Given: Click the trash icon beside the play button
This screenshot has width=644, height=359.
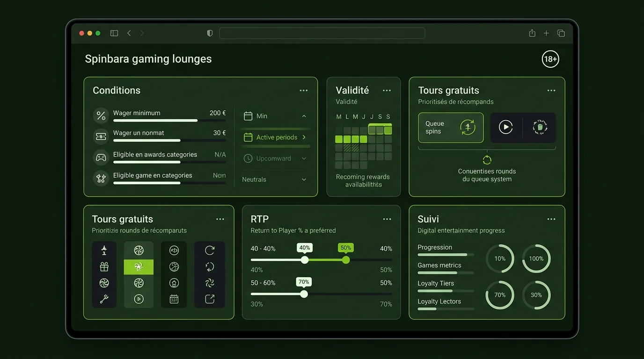Looking at the screenshot, I should (x=540, y=127).
